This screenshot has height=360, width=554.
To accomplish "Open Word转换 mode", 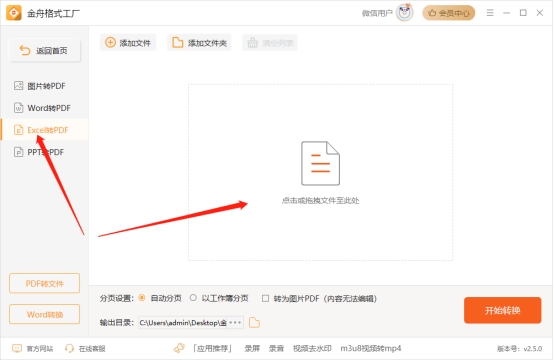I will 45,314.
